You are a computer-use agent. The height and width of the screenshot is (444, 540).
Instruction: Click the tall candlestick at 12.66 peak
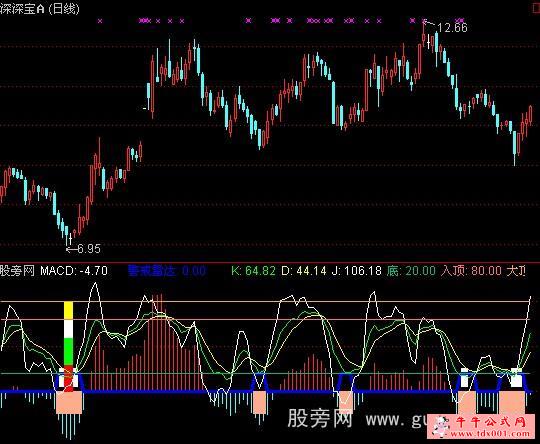[424, 34]
